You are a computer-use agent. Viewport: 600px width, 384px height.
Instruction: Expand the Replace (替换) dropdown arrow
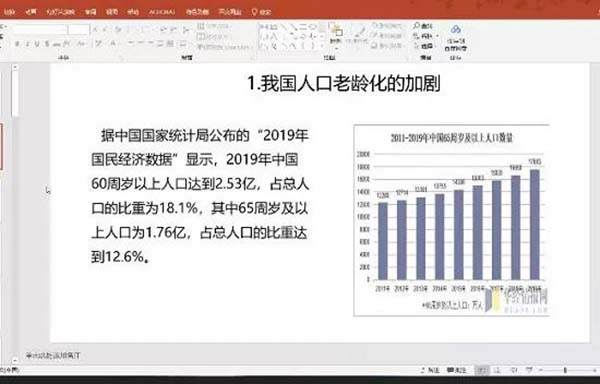[x=438, y=36]
